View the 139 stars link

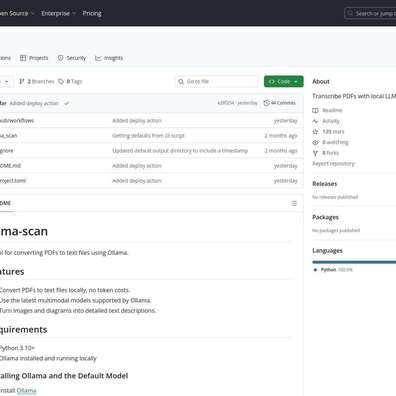point(333,132)
